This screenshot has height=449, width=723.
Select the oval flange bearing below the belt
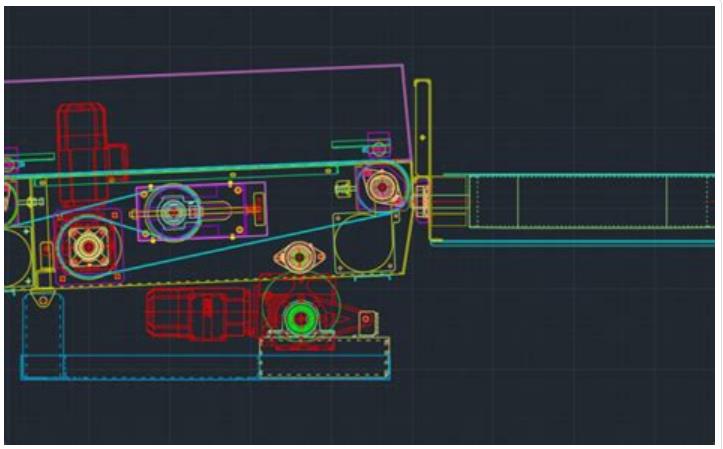[297, 257]
